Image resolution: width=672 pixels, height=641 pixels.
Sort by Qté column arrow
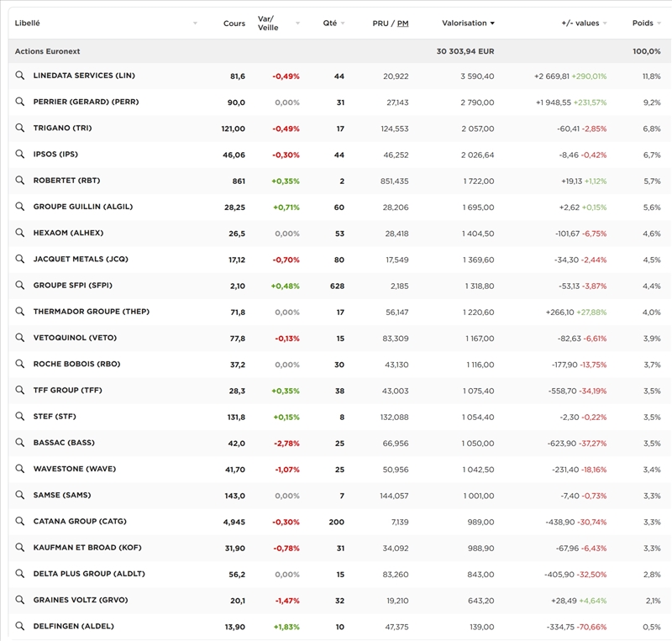(343, 24)
